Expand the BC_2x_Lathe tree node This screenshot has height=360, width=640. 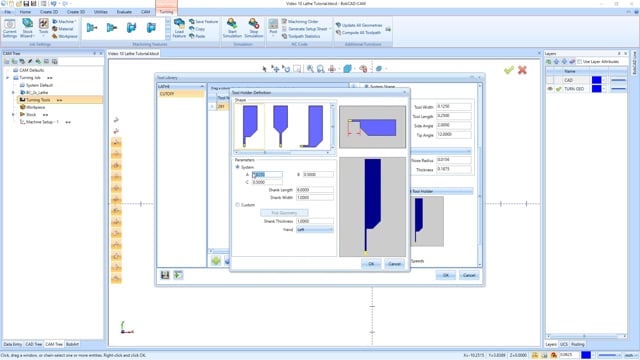[13, 93]
